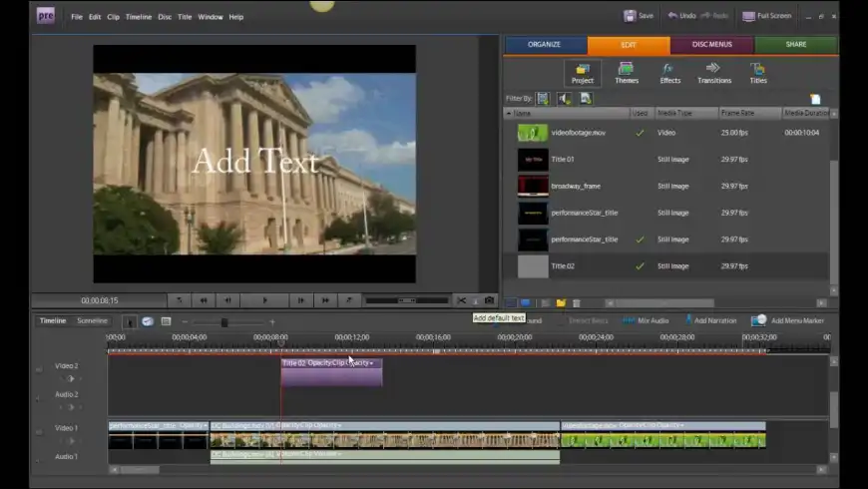The height and width of the screenshot is (489, 868).
Task: Open the Titles panel
Action: 758,73
